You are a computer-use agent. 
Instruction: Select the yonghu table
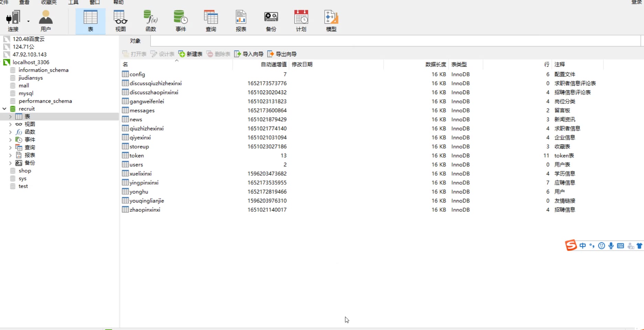139,191
